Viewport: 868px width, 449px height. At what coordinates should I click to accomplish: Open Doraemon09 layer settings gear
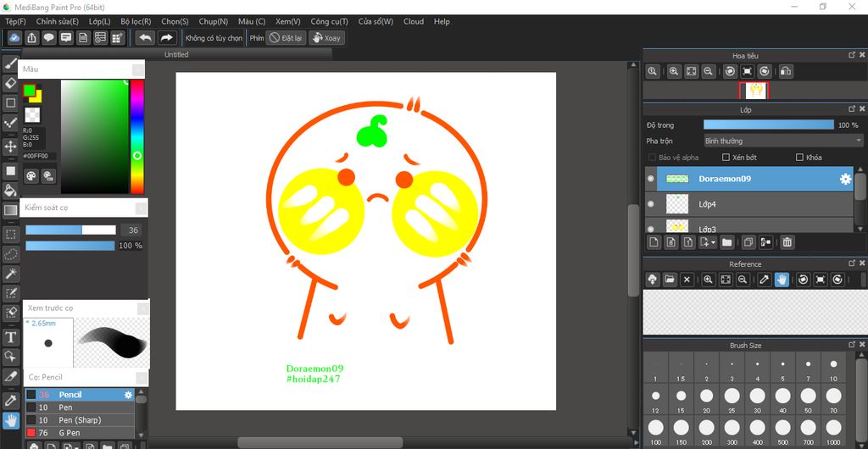coord(845,179)
